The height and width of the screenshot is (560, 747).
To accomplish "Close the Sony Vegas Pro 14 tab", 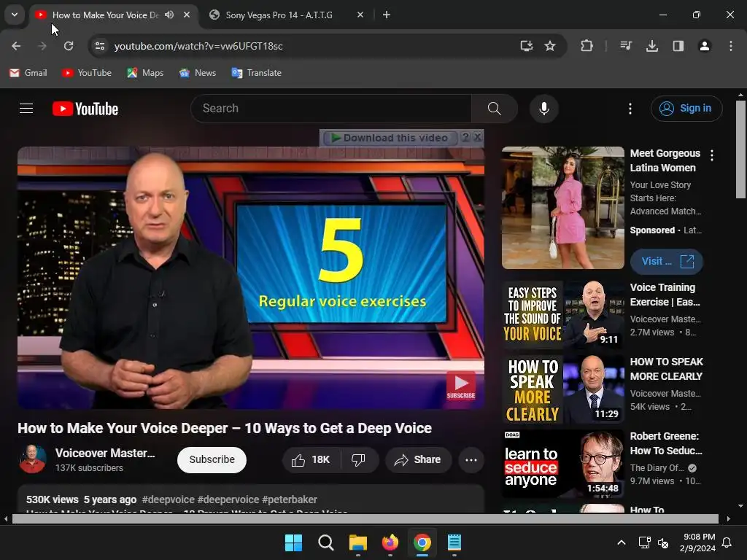I will [x=360, y=15].
